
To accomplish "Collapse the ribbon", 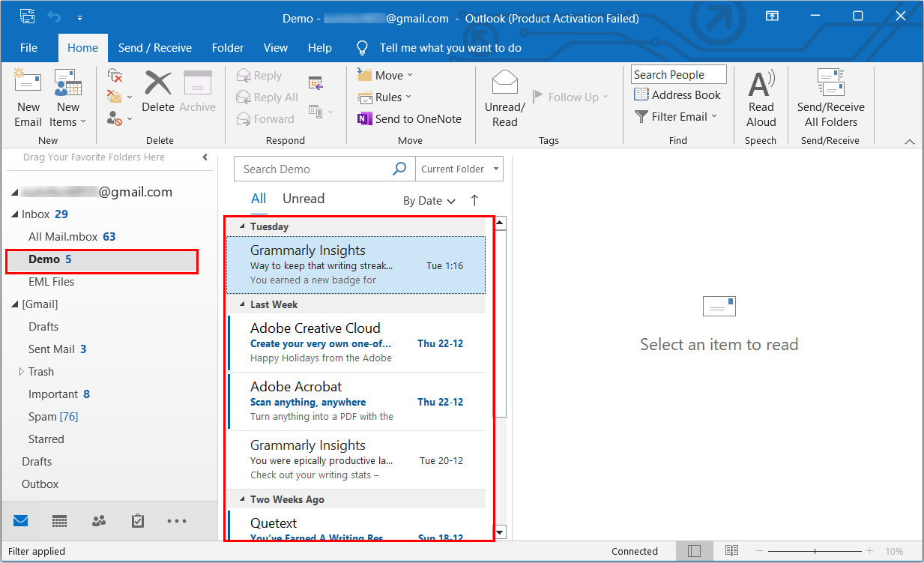I will pyautogui.click(x=910, y=141).
